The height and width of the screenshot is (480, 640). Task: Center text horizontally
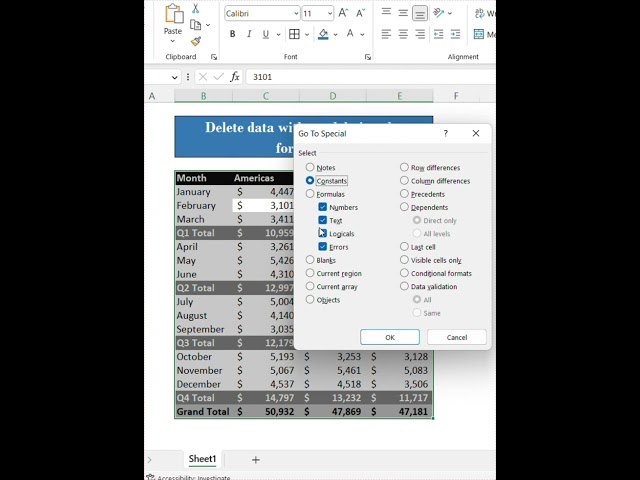(403, 34)
